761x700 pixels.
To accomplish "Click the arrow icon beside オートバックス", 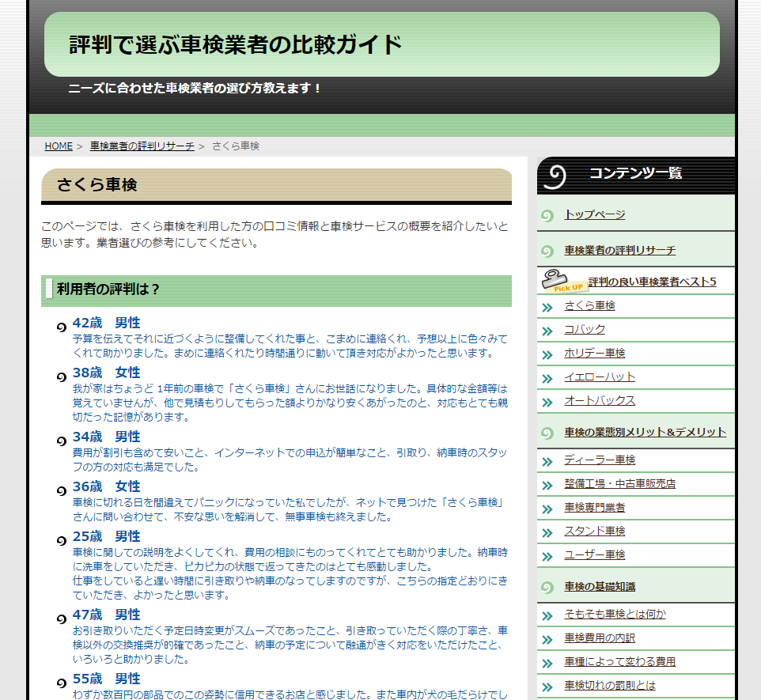I will tap(547, 402).
